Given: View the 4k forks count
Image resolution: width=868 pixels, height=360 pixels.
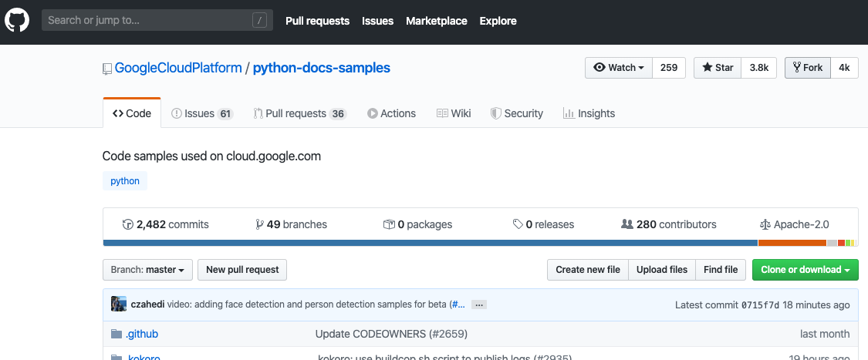Looking at the screenshot, I should pyautogui.click(x=844, y=68).
